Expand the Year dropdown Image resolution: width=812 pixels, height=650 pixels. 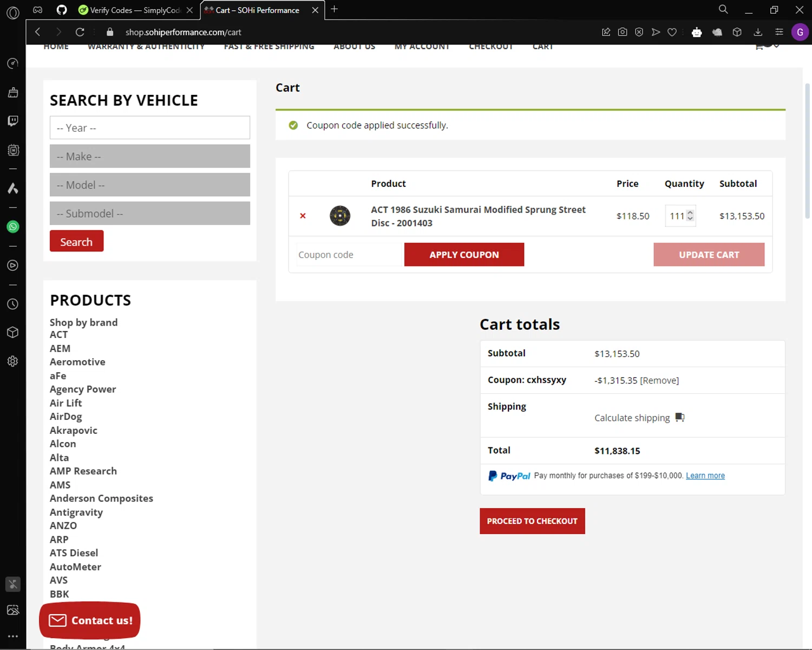coord(150,128)
